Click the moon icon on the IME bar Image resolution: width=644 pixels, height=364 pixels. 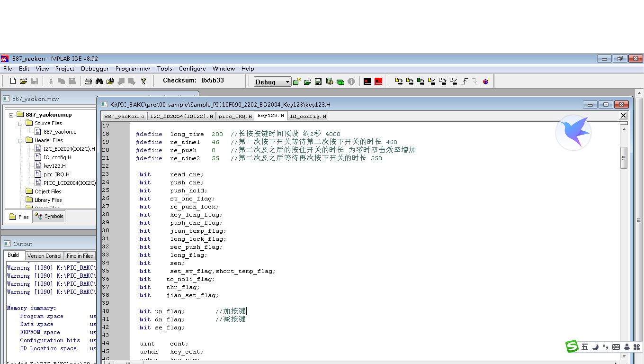coord(596,347)
